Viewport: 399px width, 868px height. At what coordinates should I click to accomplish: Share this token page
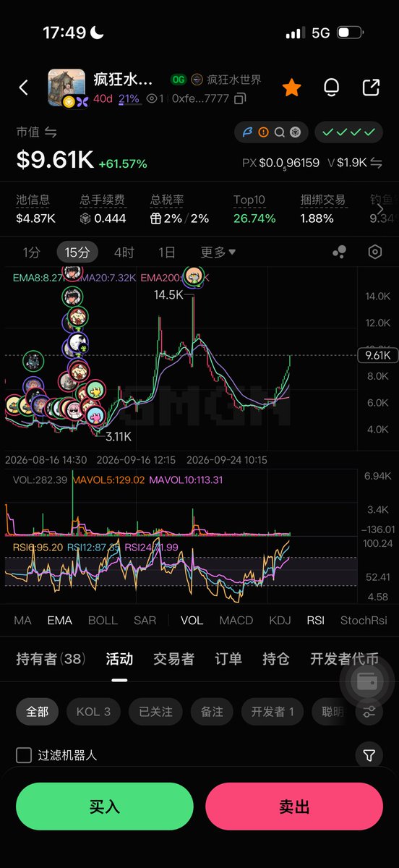tap(371, 88)
